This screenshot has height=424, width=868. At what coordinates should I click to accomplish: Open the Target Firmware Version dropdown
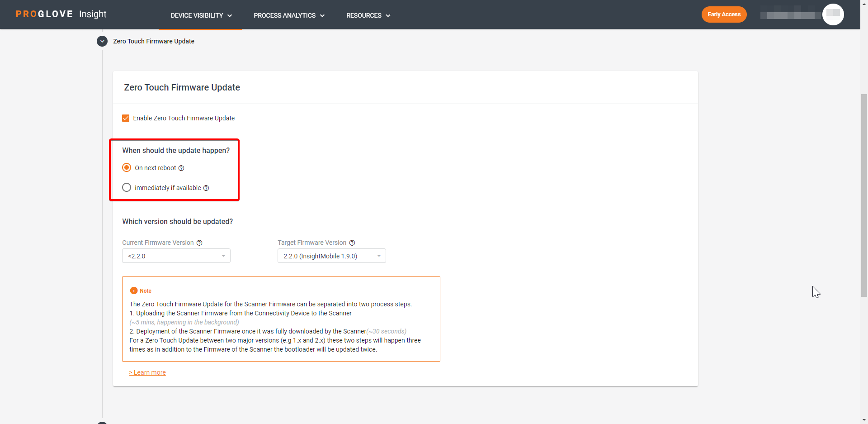tap(332, 256)
